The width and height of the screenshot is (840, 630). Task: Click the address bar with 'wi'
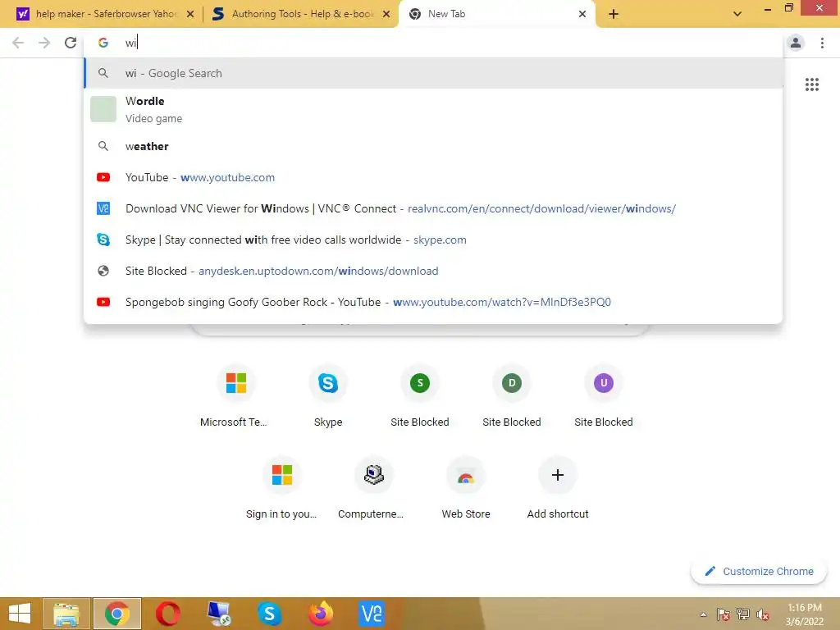point(433,43)
